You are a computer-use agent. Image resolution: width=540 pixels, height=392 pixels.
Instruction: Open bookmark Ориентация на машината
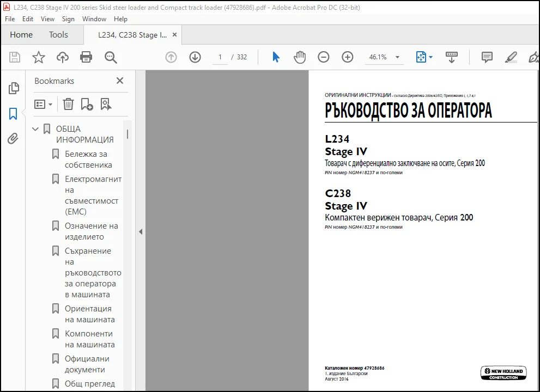click(x=89, y=314)
